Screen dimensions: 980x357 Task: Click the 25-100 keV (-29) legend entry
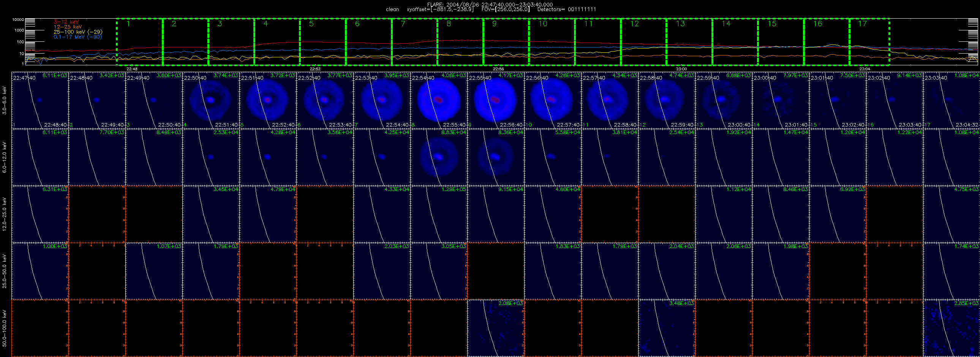[x=78, y=32]
